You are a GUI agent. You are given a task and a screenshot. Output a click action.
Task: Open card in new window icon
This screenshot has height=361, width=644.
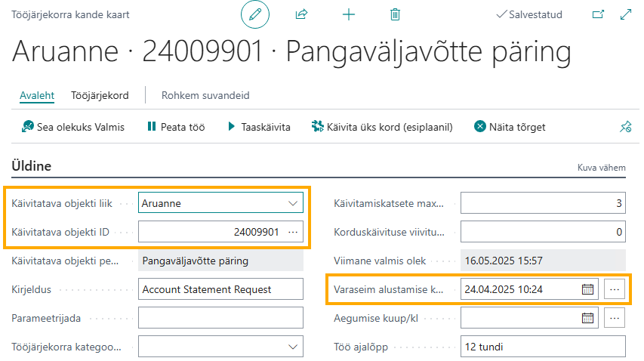point(598,14)
